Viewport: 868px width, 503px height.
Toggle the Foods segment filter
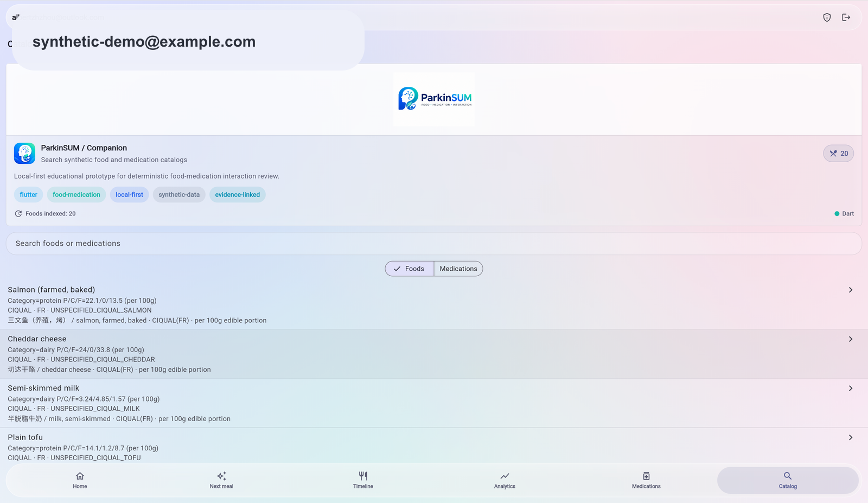(410, 269)
